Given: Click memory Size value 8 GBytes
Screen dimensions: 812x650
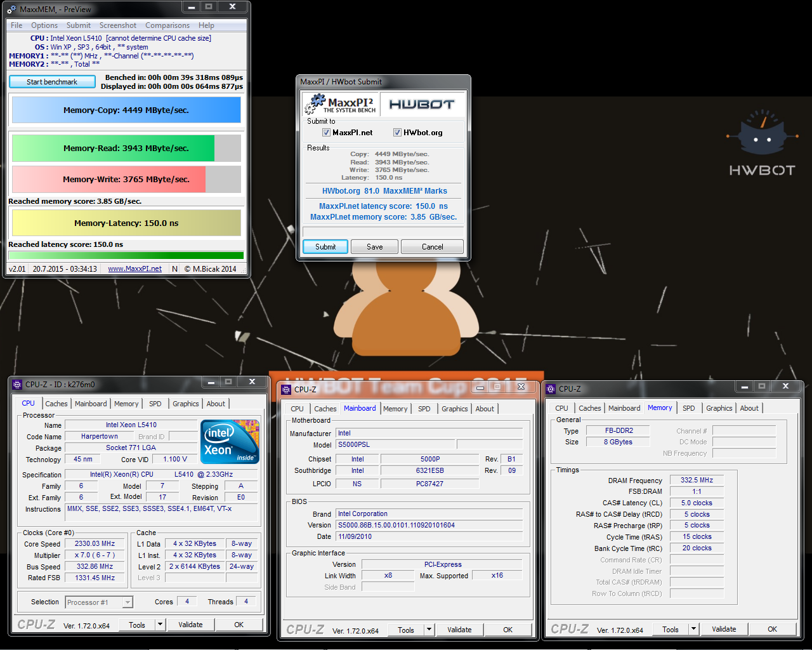Looking at the screenshot, I should pyautogui.click(x=618, y=442).
